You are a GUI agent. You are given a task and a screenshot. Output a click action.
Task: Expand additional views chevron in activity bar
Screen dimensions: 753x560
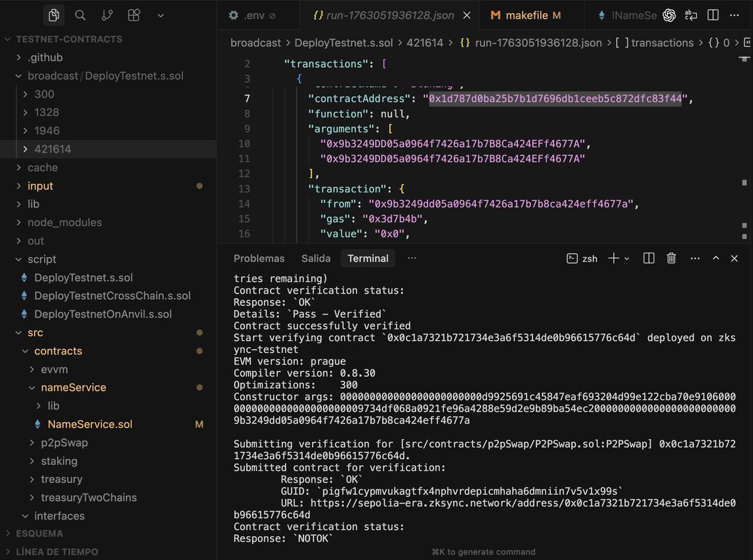point(161,15)
